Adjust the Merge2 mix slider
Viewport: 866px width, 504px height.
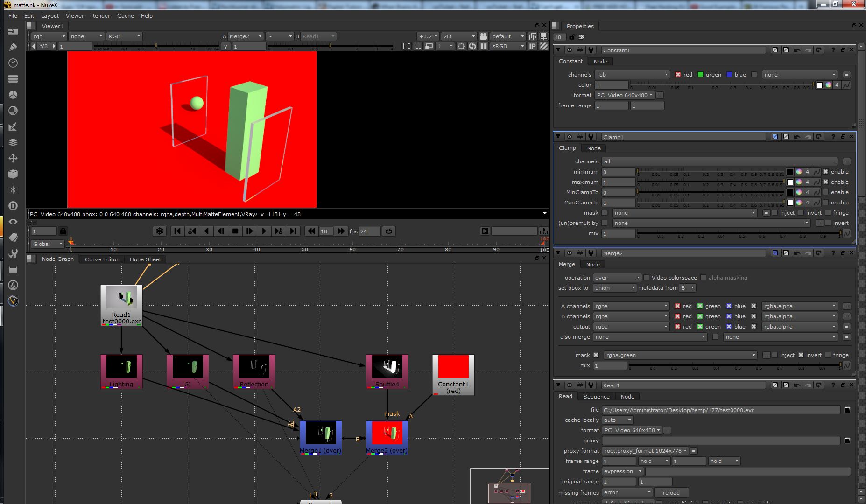(735, 366)
